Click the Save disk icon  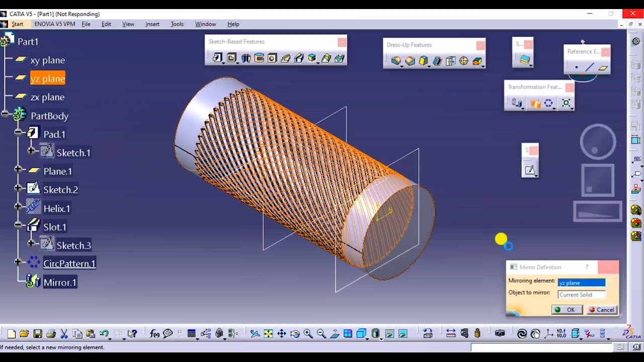pyautogui.click(x=38, y=333)
